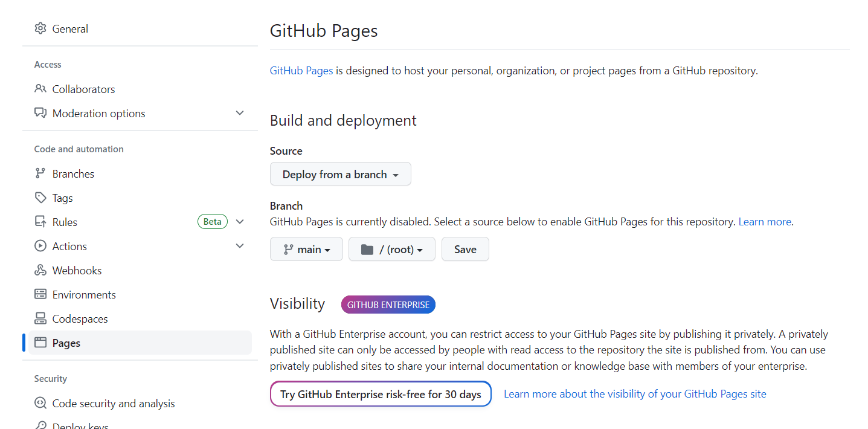Screen dimensions: 868x429
Task: Expand Moderation options chevron
Action: [240, 113]
